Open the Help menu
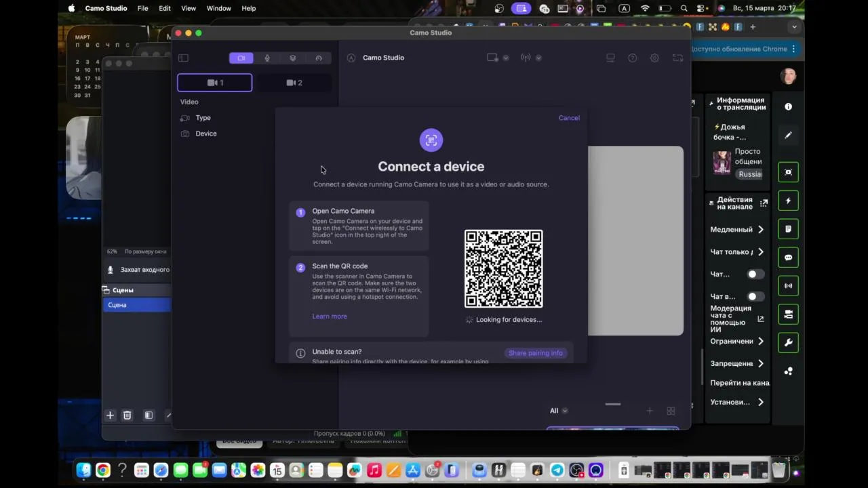The image size is (868, 488). [x=249, y=8]
